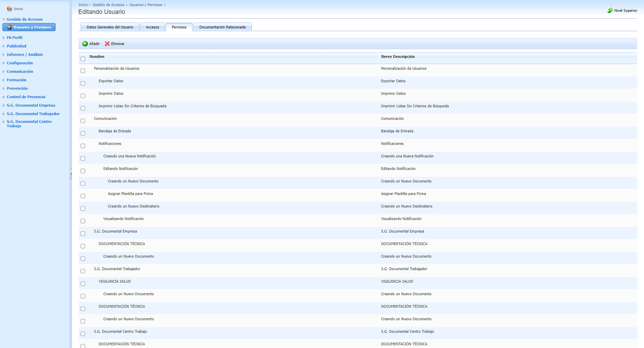Click the Inicio home icon
This screenshot has height=348, width=644.
click(x=9, y=9)
